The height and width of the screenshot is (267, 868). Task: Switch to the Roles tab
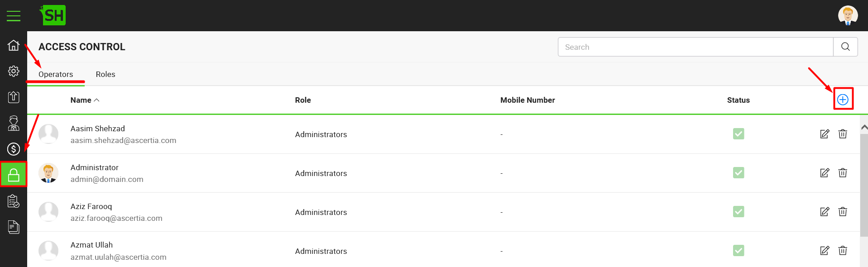[106, 74]
